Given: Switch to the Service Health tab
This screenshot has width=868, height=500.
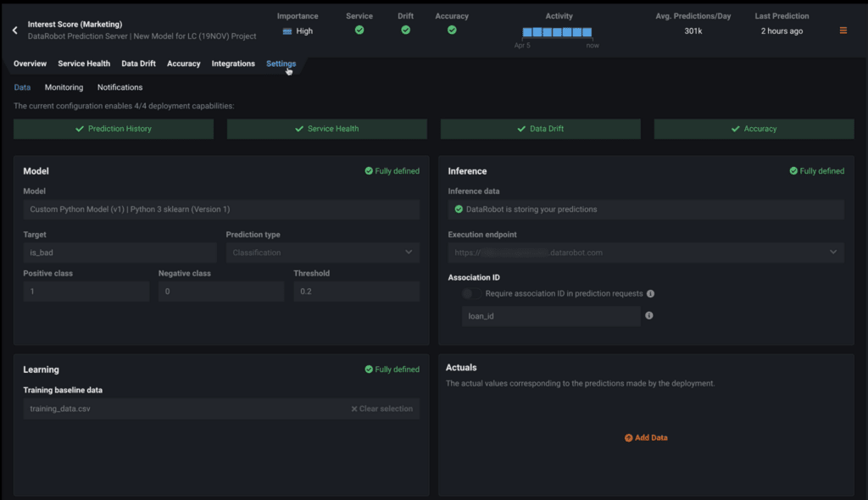Looking at the screenshot, I should click(84, 64).
